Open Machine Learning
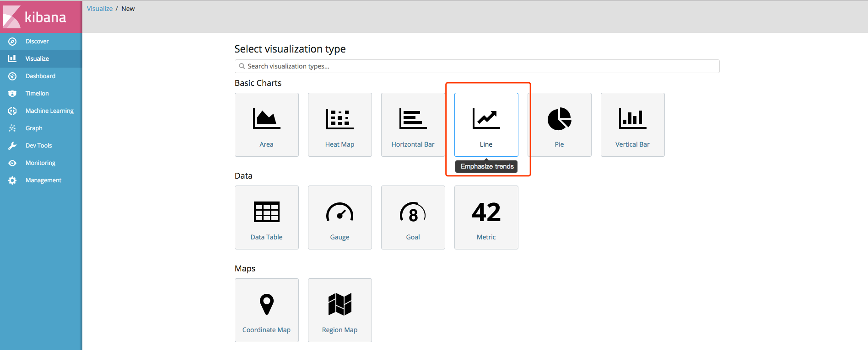Image resolution: width=868 pixels, height=350 pixels. [x=41, y=111]
